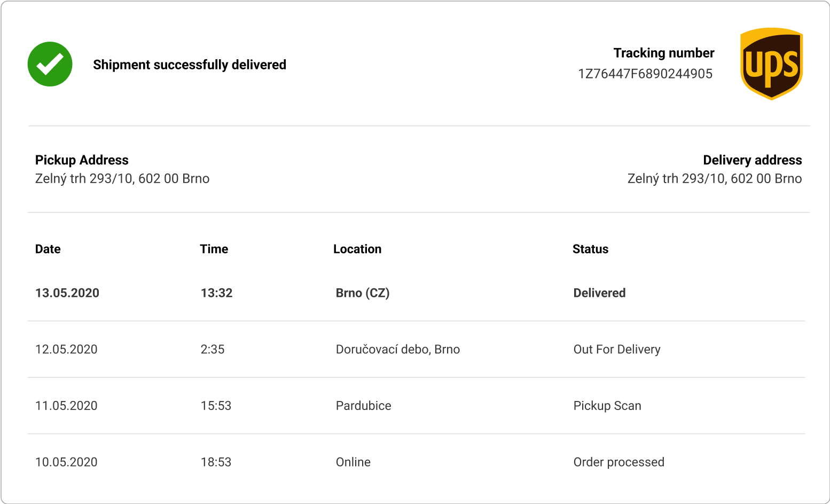Click the Time column header
830x504 pixels.
214,249
